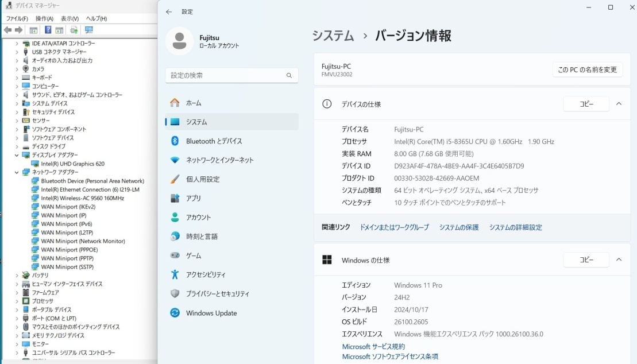637x364 pixels.
Task: Open システムの詳細設定 link
Action: [516, 227]
